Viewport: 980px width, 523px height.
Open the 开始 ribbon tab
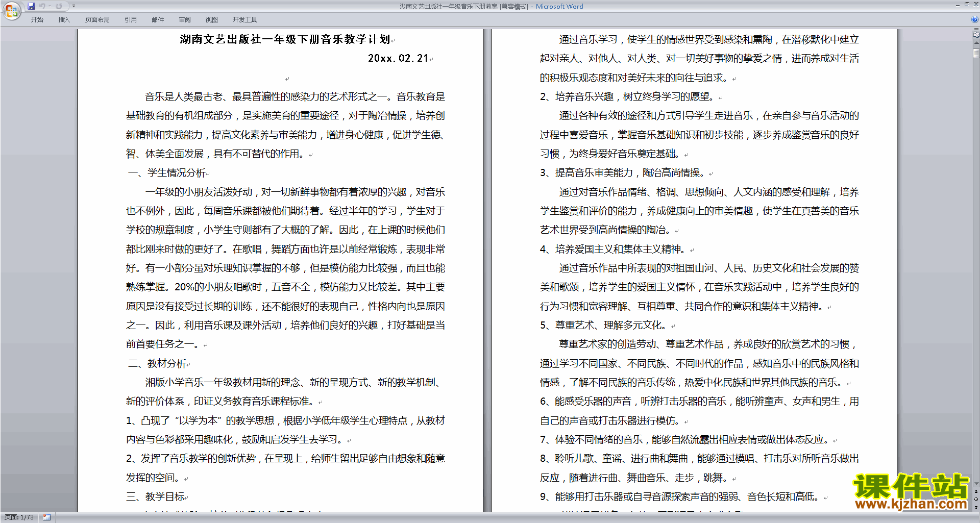[37, 20]
